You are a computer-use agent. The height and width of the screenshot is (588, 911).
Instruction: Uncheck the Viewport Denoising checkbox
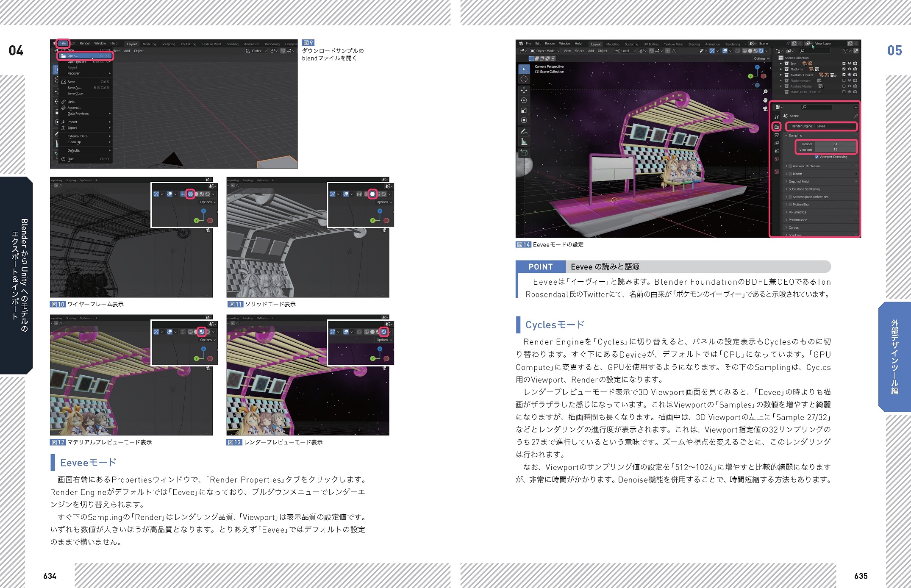817,157
